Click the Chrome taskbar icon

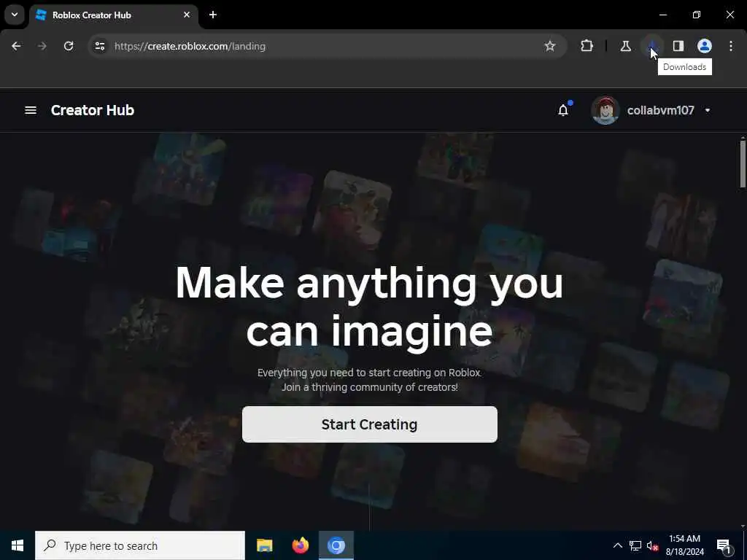(x=336, y=545)
